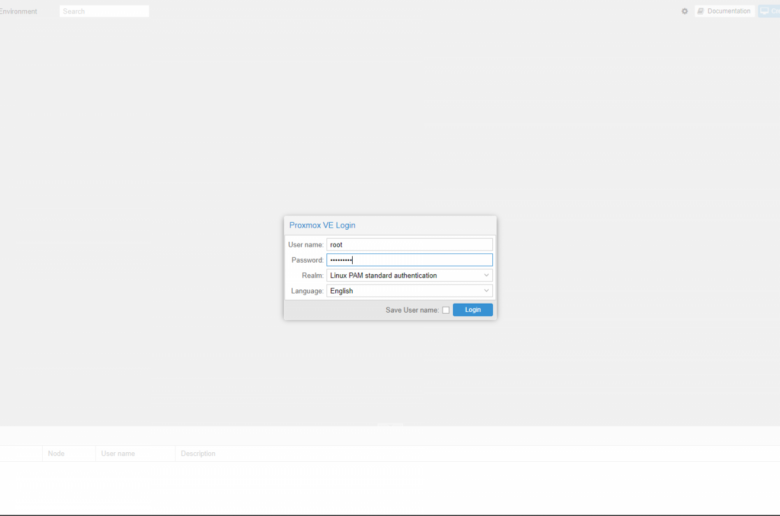This screenshot has height=516, width=780.
Task: Click into the Password field
Action: tap(409, 260)
